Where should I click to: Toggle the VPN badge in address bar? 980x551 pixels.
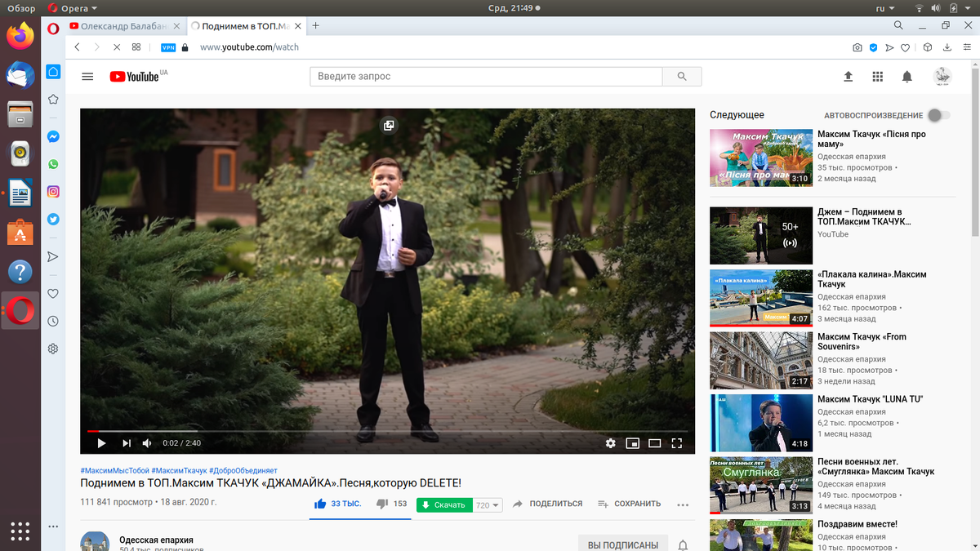point(169,47)
